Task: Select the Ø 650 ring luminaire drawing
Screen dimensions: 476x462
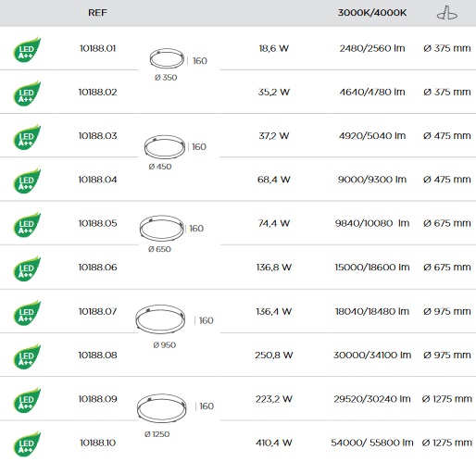Action: 162,228
